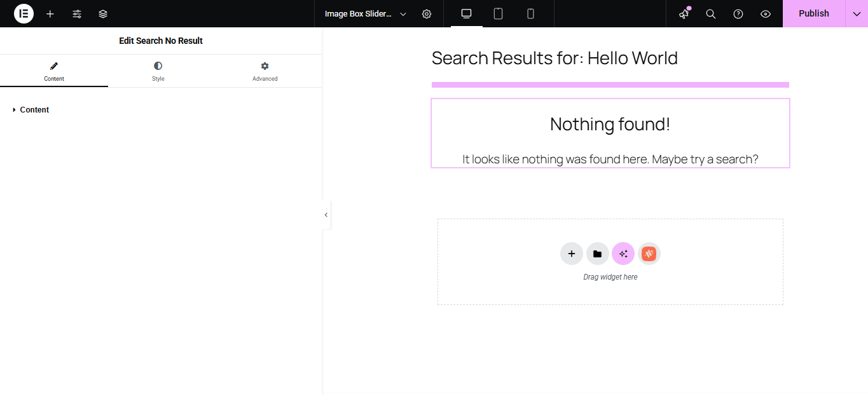Open the Structure layers icon
Image resolution: width=868 pixels, height=394 pixels.
coord(103,14)
